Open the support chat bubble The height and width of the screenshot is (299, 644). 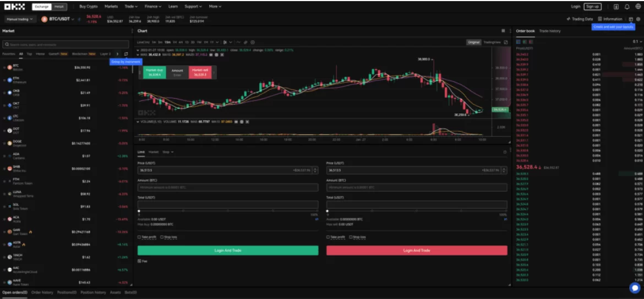[635, 287]
